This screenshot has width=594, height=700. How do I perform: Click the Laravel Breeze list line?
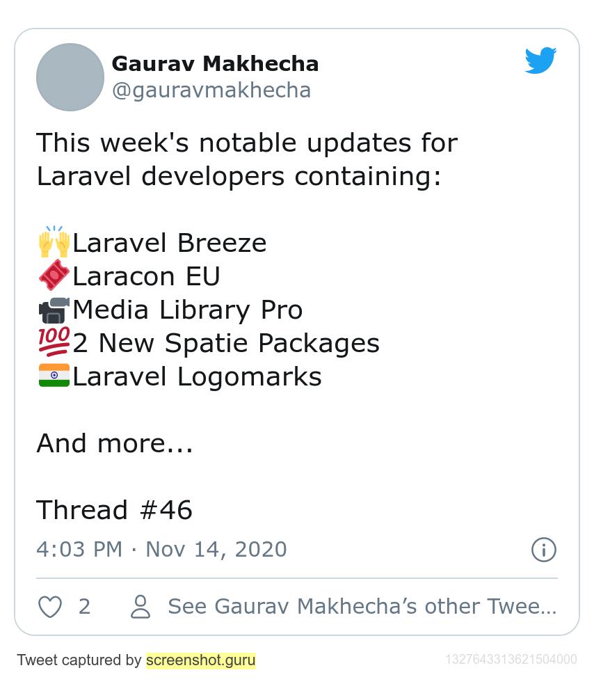[152, 242]
